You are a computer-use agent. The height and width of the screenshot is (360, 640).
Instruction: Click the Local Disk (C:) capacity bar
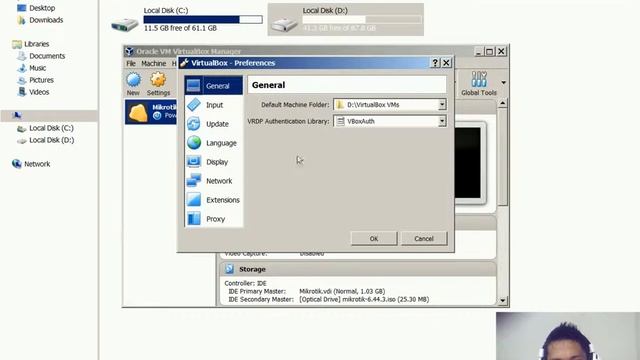203,19
